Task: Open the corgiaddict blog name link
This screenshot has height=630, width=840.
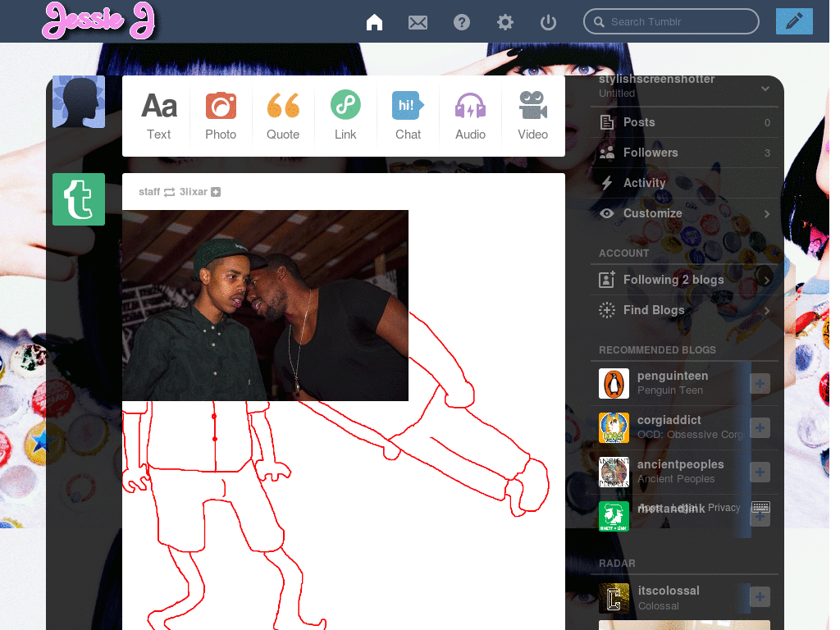Action: point(669,420)
